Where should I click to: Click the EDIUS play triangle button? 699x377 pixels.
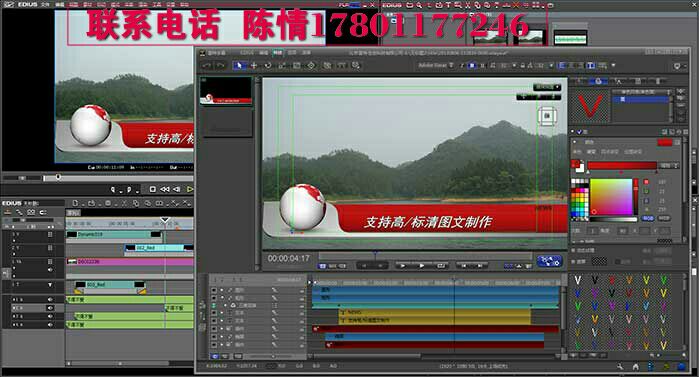point(190,189)
